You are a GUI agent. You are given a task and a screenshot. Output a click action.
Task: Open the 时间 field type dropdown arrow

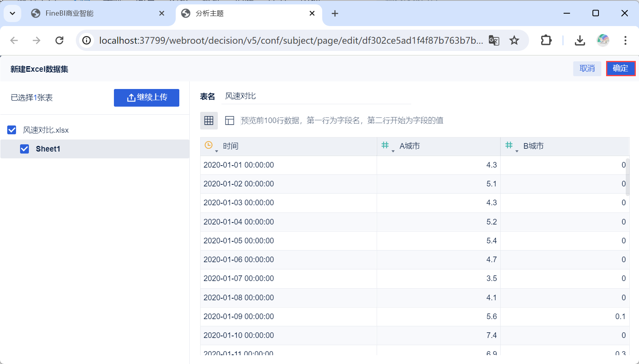pyautogui.click(x=217, y=151)
